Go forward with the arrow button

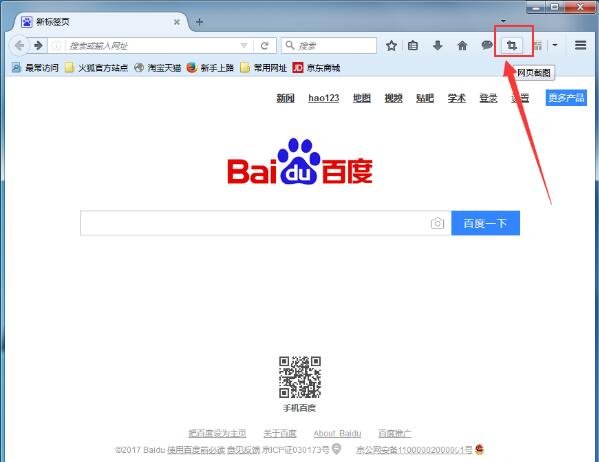pyautogui.click(x=38, y=46)
